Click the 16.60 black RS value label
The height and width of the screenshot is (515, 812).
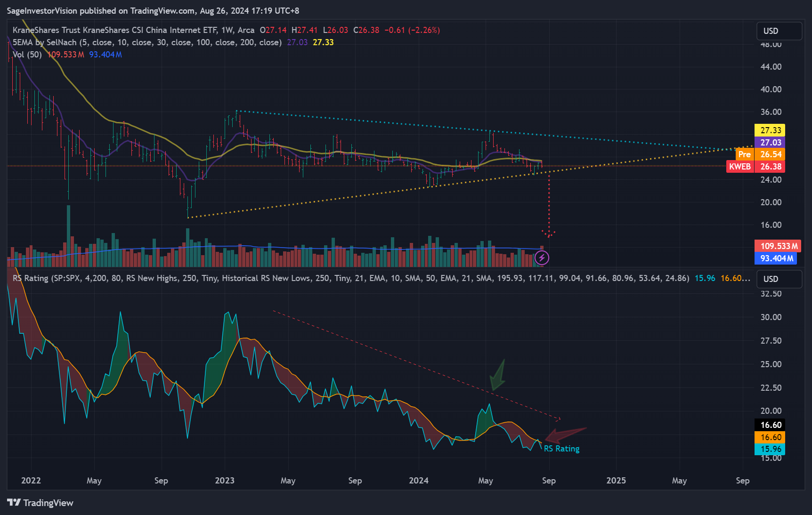coord(770,425)
